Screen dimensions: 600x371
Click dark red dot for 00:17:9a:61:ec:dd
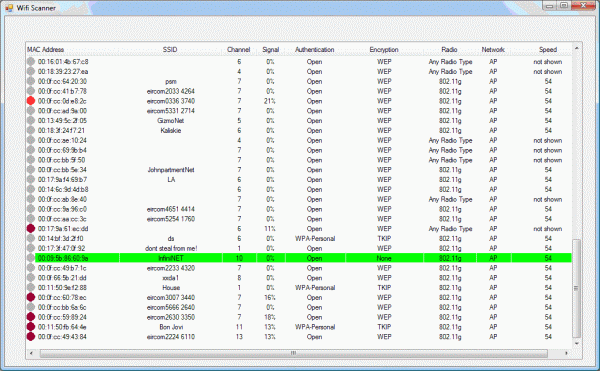31,229
